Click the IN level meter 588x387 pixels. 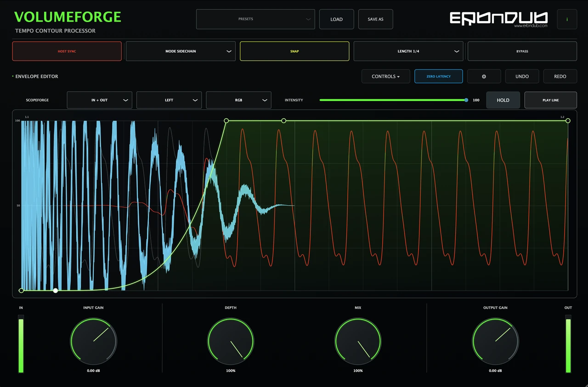tap(21, 344)
